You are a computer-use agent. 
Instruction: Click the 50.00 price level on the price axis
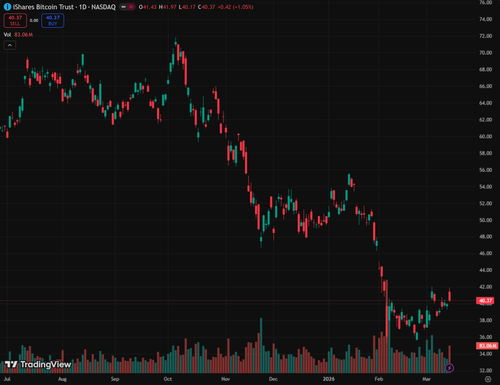pos(485,220)
